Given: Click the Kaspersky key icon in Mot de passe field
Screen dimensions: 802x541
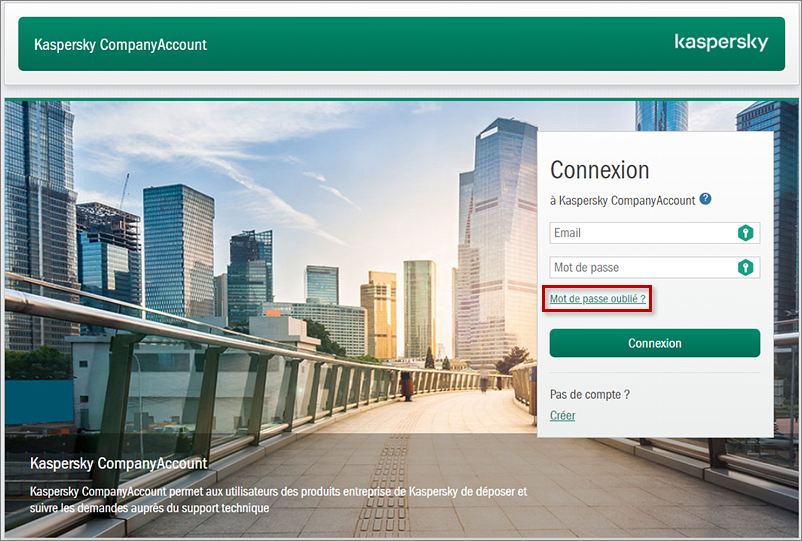Looking at the screenshot, I should (x=746, y=267).
